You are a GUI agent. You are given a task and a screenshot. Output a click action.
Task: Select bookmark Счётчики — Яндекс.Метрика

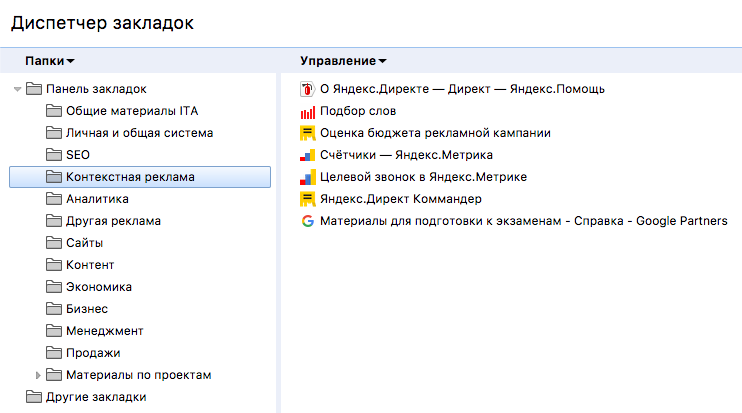tap(406, 155)
